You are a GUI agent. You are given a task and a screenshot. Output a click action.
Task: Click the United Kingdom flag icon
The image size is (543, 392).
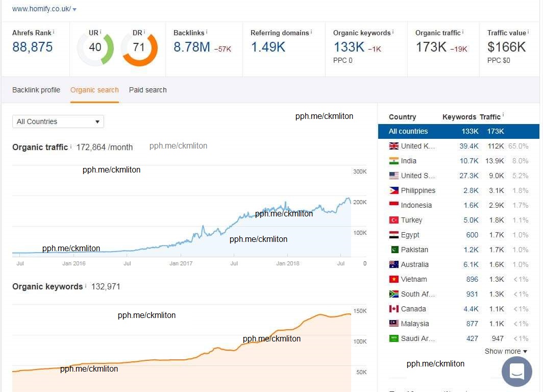[x=393, y=146]
